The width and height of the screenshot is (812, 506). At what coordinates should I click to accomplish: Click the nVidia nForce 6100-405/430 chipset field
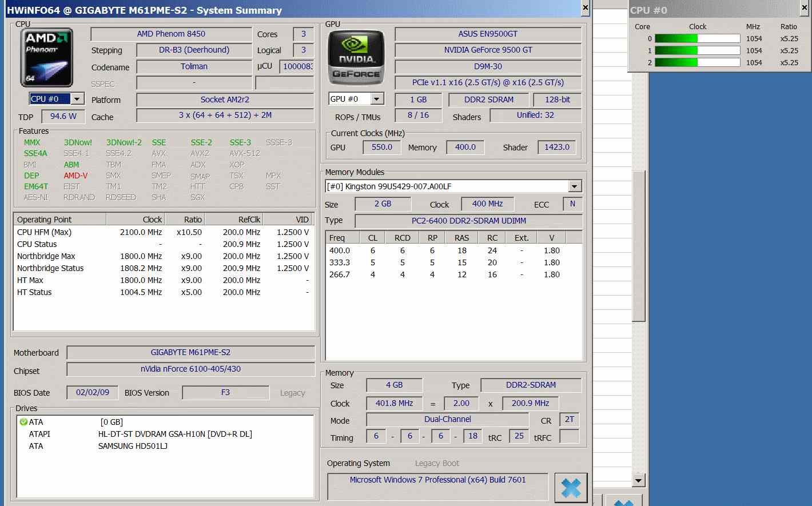(x=190, y=369)
